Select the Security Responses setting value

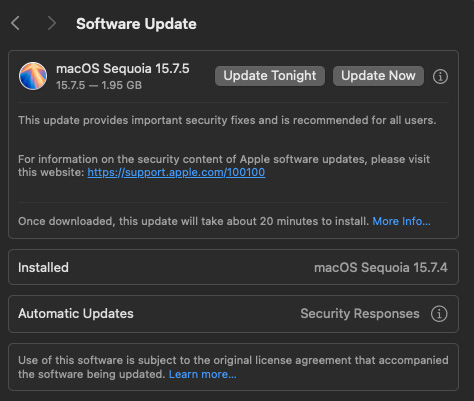(x=360, y=313)
